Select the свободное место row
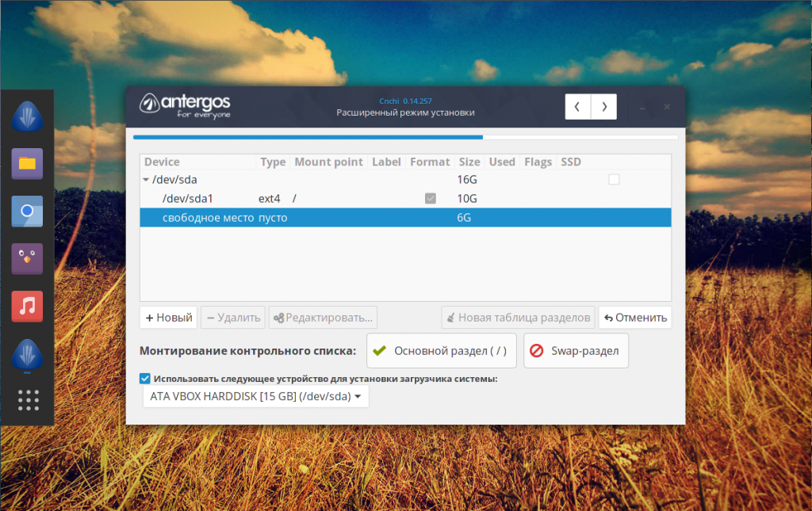Viewport: 812px width, 511px height. [x=405, y=218]
